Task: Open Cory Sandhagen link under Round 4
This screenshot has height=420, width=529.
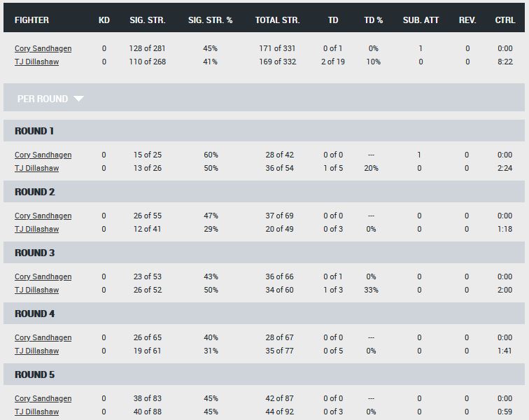Action: 43,337
